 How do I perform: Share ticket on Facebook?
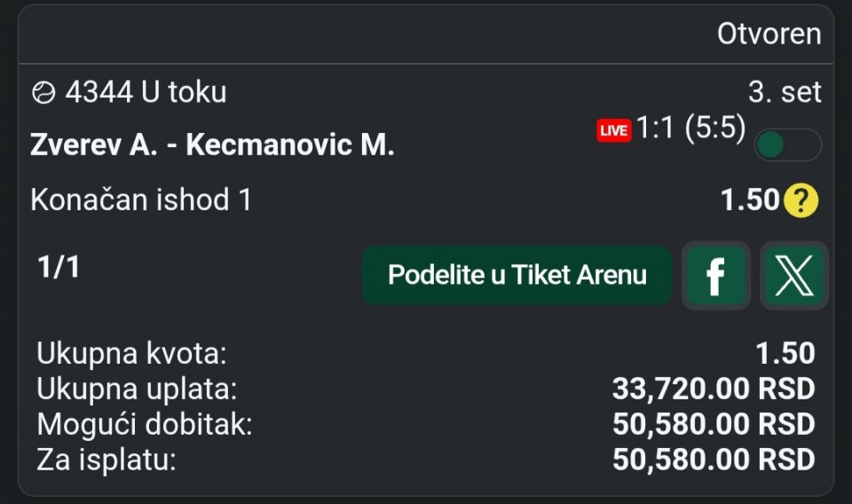[715, 276]
